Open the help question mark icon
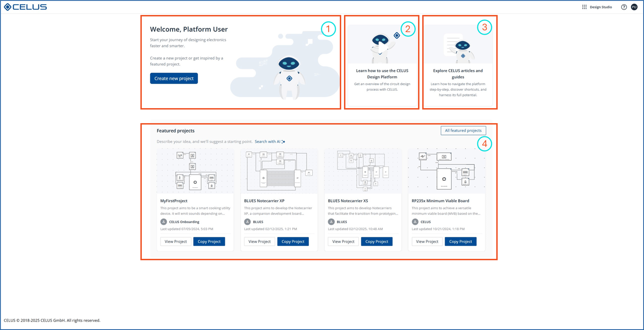 click(624, 7)
